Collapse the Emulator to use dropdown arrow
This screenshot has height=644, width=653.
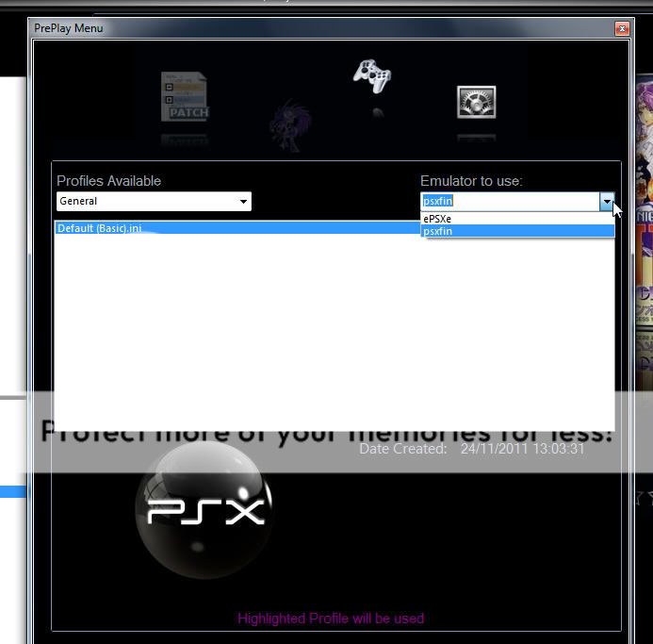pyautogui.click(x=607, y=202)
